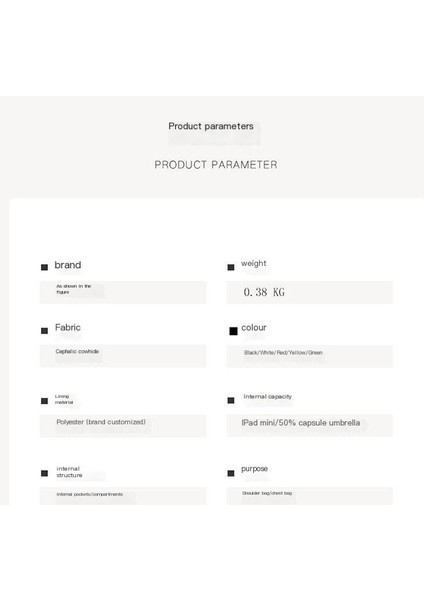Select the Polyester lining material field
Image resolution: width=424 pixels, height=600 pixels.
[123, 426]
